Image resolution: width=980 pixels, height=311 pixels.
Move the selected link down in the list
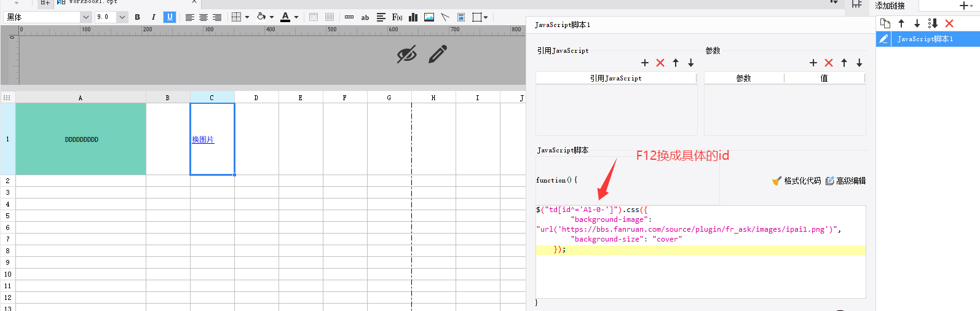click(x=917, y=23)
